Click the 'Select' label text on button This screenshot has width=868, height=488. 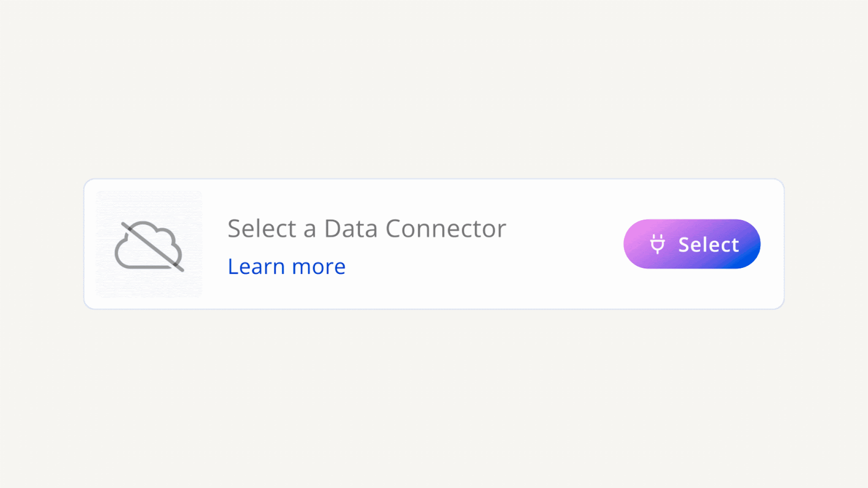point(709,245)
